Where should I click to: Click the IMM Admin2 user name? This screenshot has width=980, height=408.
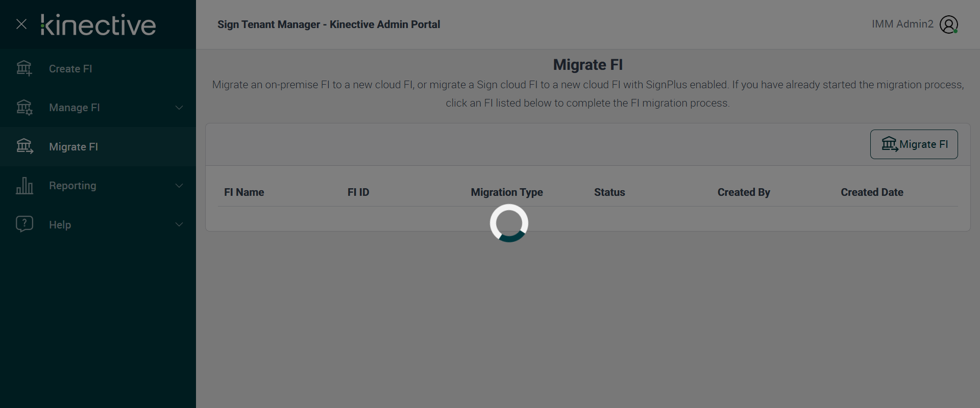(902, 24)
